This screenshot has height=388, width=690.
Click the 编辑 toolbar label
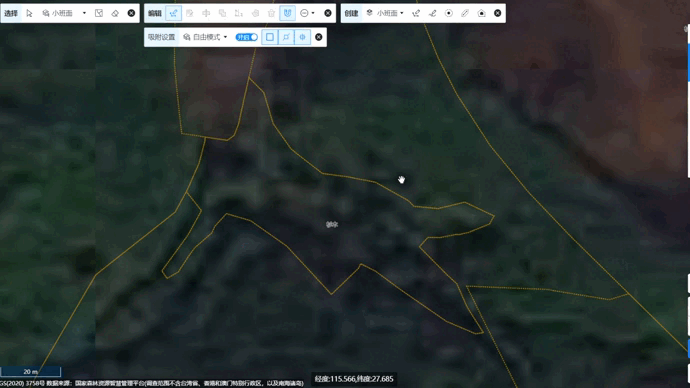(155, 13)
